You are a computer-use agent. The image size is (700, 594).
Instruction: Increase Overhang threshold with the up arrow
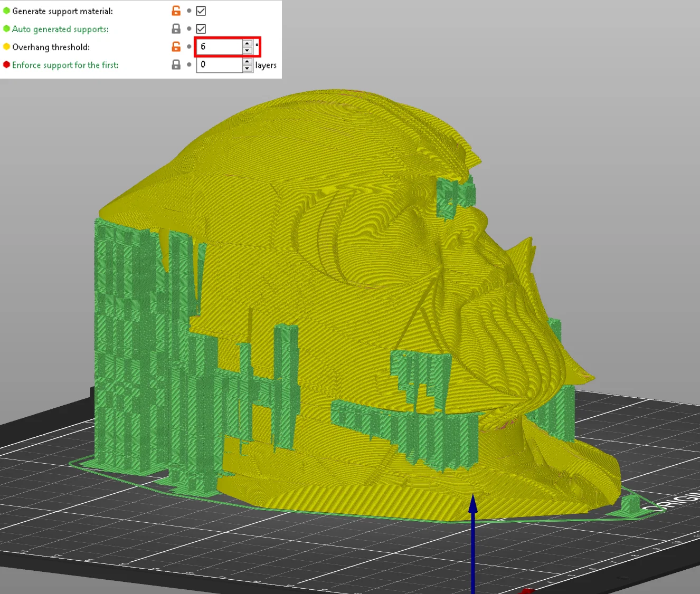247,43
